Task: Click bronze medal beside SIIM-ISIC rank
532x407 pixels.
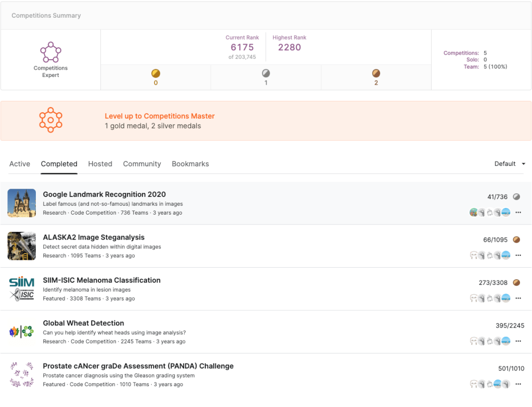Action: click(516, 283)
